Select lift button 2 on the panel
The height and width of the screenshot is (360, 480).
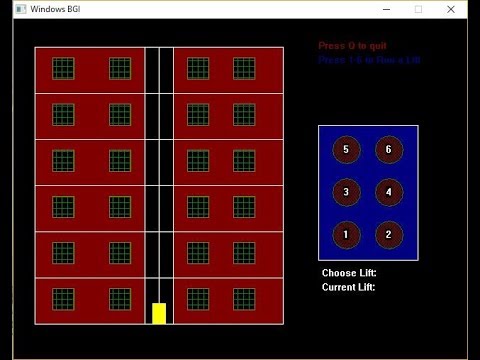(x=389, y=235)
